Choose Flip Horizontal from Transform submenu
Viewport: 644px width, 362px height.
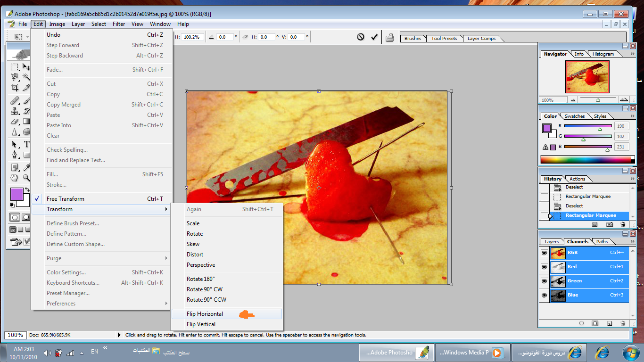click(x=205, y=314)
